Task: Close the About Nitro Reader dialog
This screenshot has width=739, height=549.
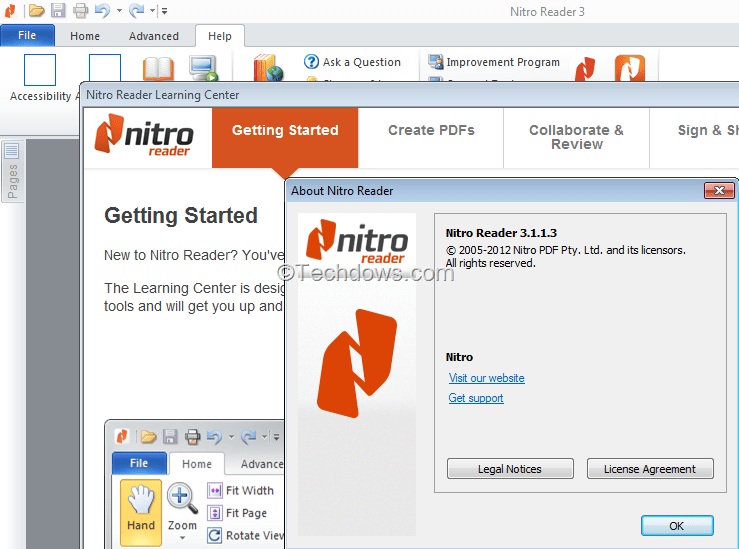Action: pos(719,190)
